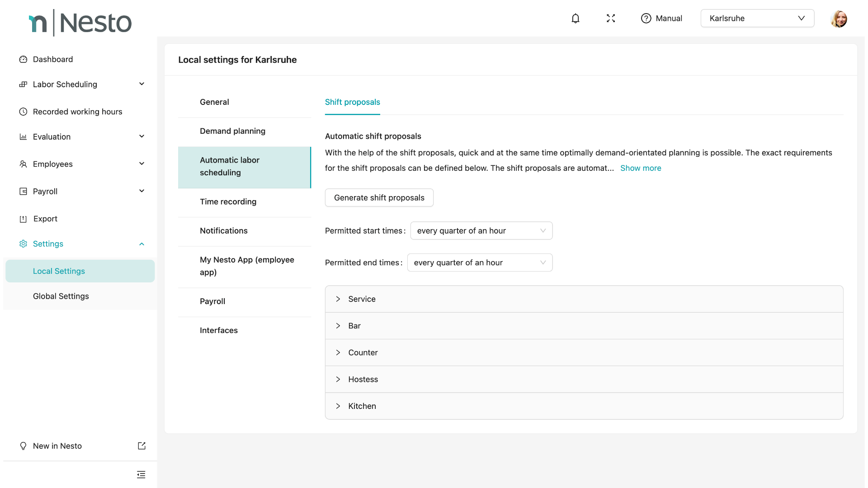Open Permitted end times dropdown
Image resolution: width=868 pixels, height=488 pixels.
click(x=479, y=263)
